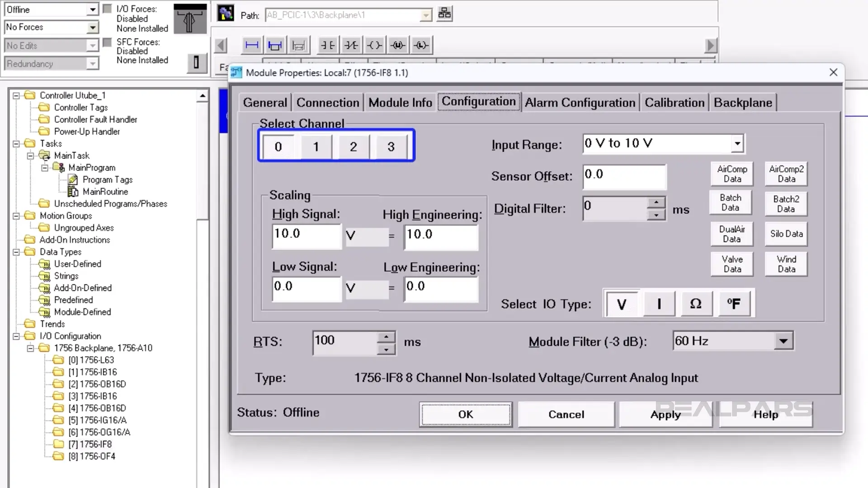
Task: Select Channel 2 on the Configuration tab
Action: click(x=353, y=146)
